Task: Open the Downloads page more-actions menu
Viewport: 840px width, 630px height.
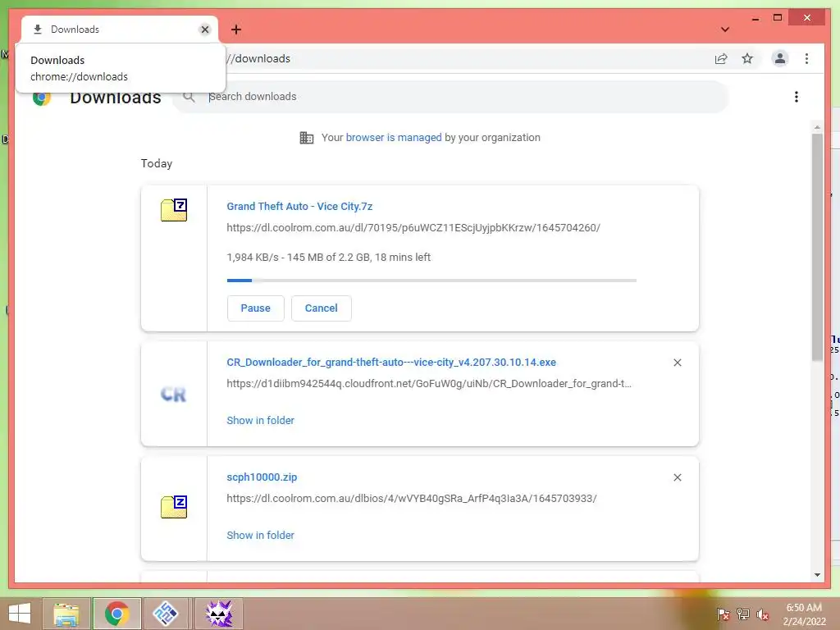Action: click(797, 97)
